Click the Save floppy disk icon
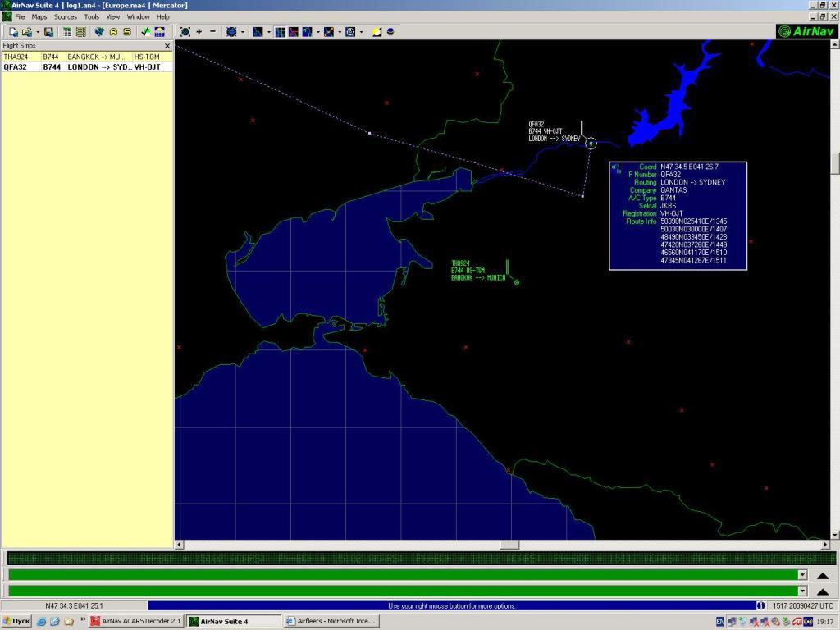The image size is (840, 630). pyautogui.click(x=48, y=32)
